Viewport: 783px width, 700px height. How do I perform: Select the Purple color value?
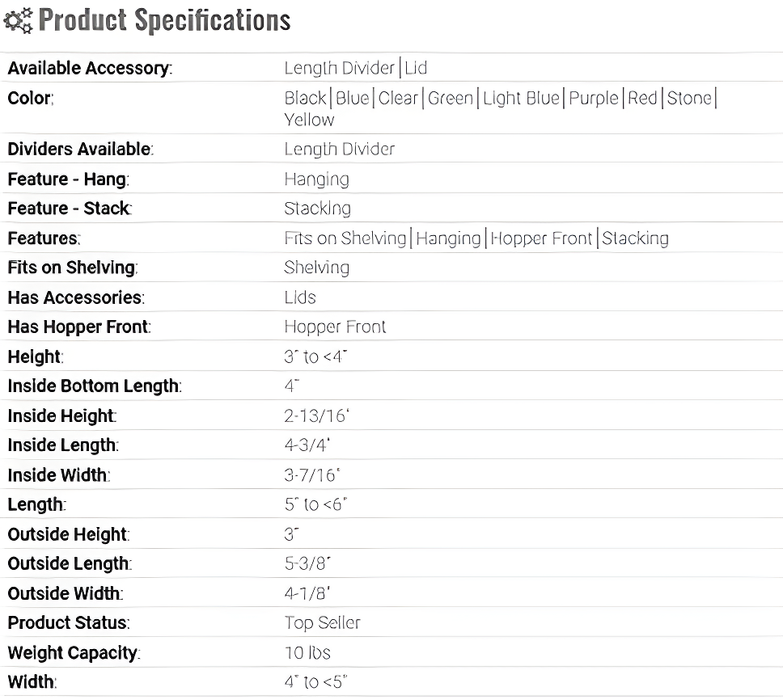point(594,98)
